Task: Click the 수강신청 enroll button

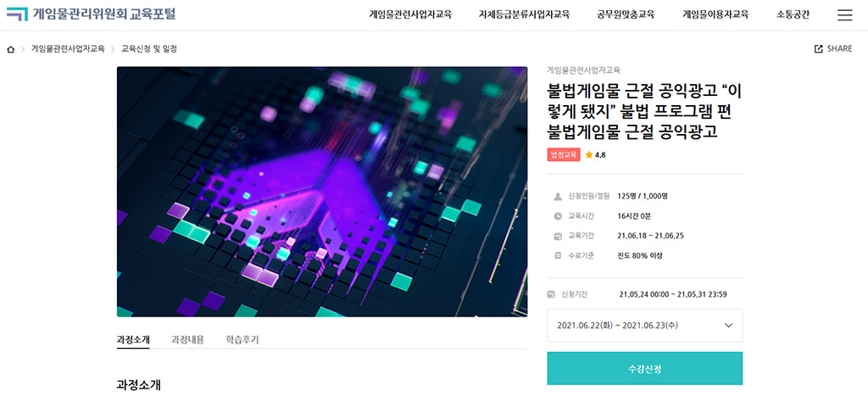Action: pos(645,369)
